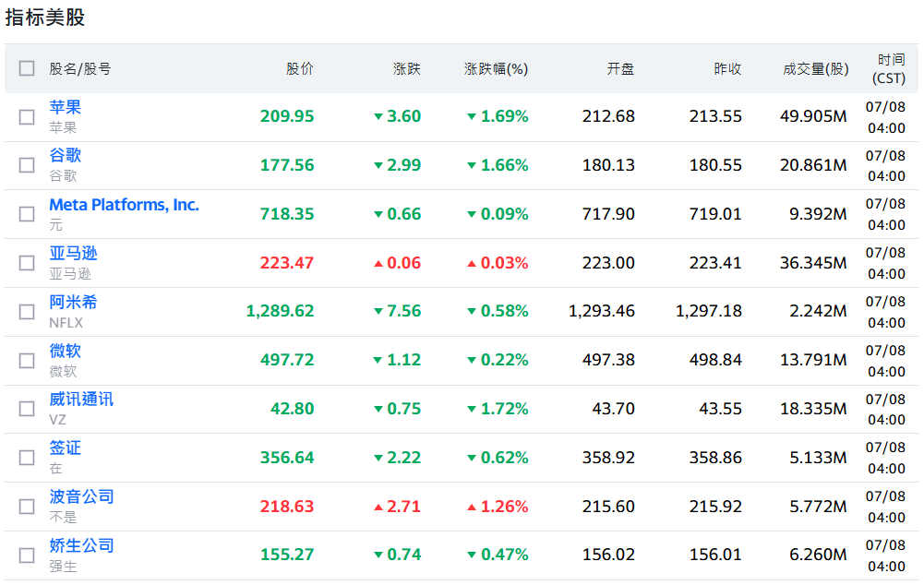This screenshot has width=924, height=585.
Task: Select the 497.72 price for 微软
Action: [287, 360]
